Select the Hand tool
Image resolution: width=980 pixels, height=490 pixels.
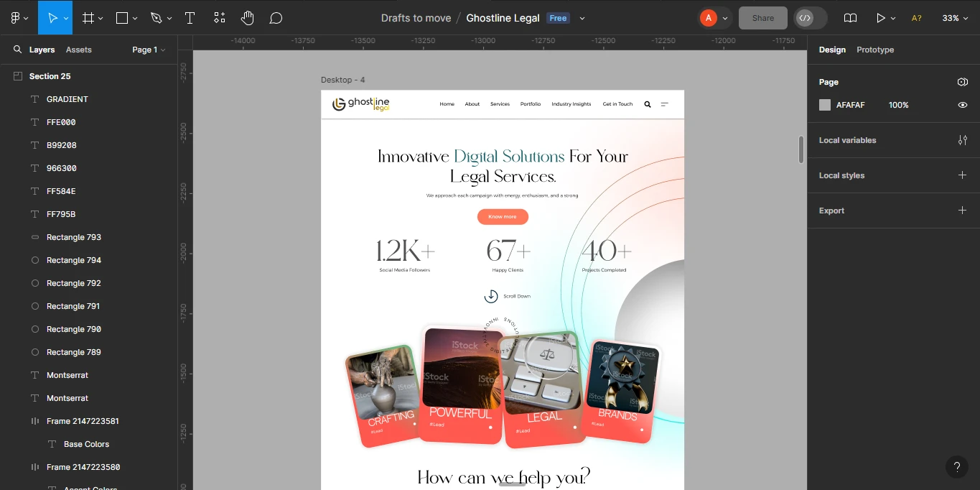(247, 18)
